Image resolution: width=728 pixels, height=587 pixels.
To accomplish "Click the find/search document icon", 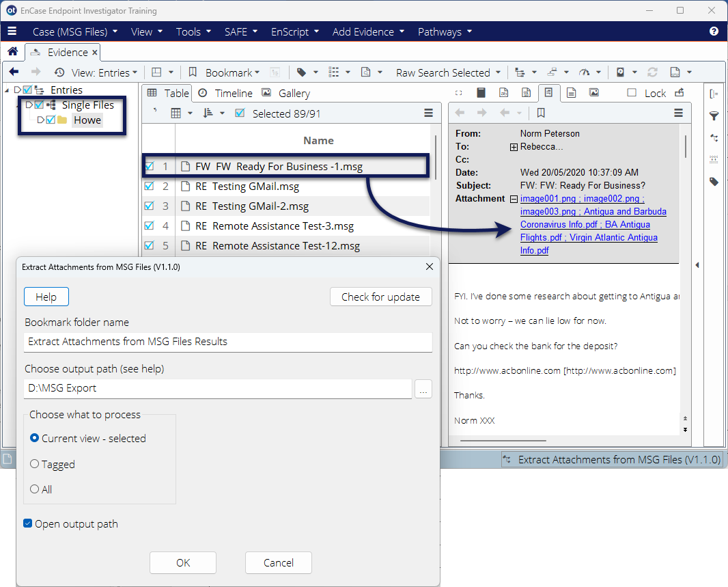I will 366,72.
